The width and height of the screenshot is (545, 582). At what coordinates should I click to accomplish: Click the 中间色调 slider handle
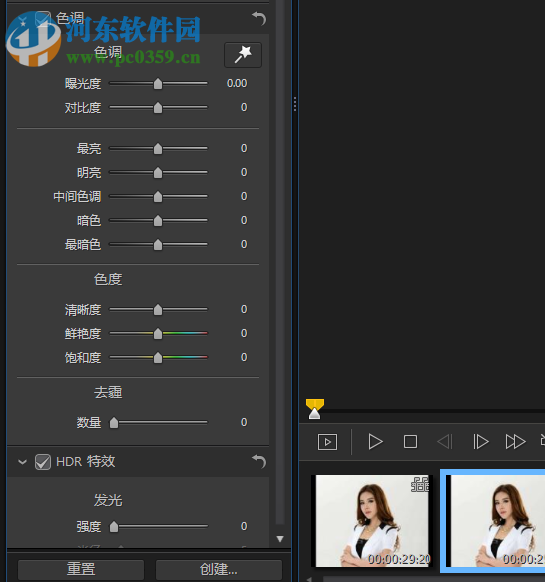[158, 196]
